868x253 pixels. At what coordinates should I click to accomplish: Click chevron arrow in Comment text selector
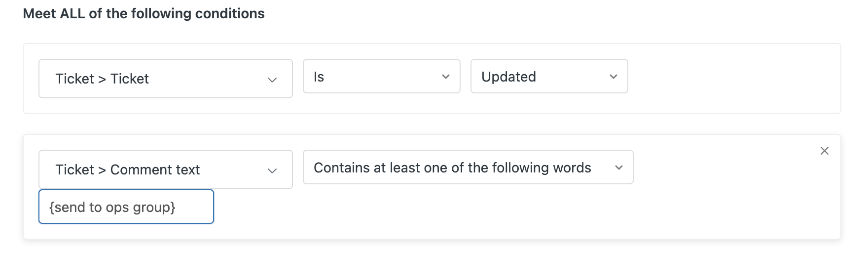(x=272, y=170)
